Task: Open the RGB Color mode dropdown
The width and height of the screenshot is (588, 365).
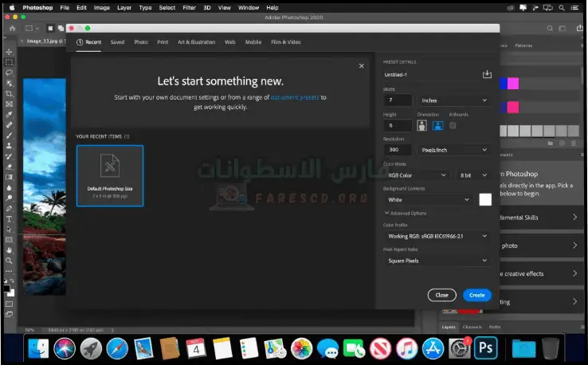Action: pos(416,175)
